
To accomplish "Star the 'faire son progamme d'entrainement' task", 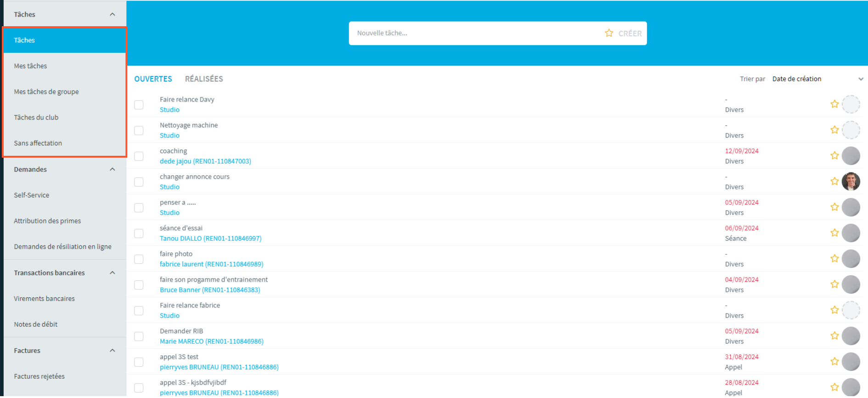I will (834, 284).
